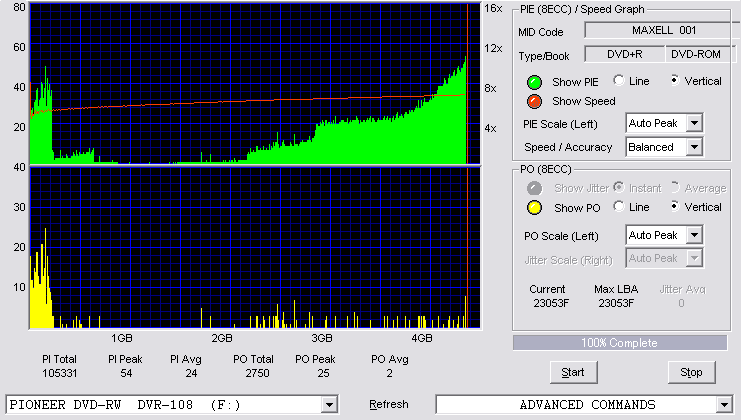Select Vertical radio for PIE graph
Screen dimensions: 742x420
675,80
